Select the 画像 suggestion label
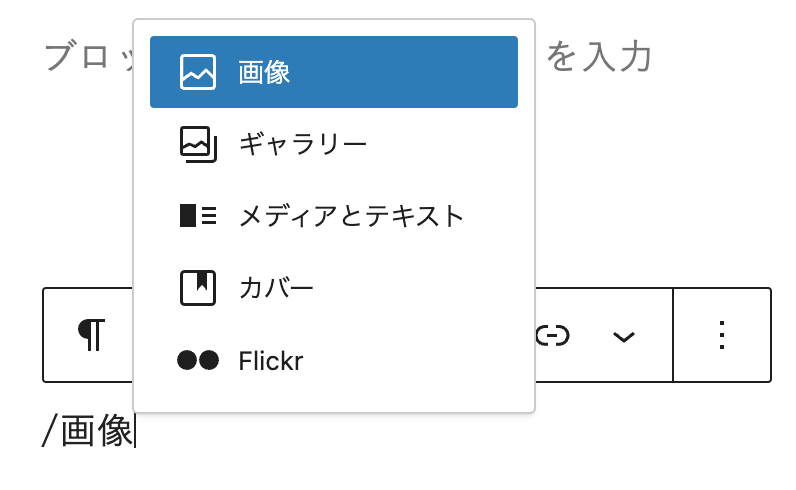The height and width of the screenshot is (490, 796). [264, 72]
